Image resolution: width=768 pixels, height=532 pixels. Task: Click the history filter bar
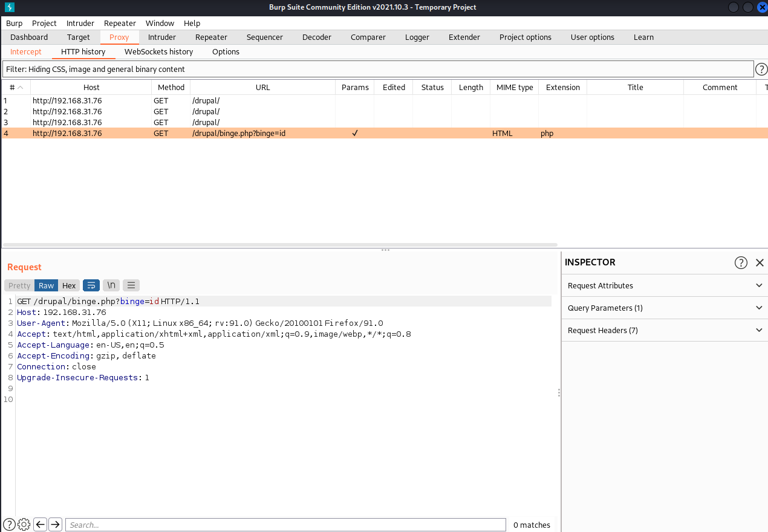(378, 69)
